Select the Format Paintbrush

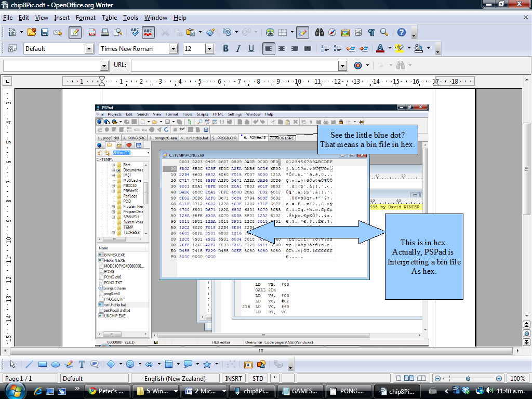pos(210,32)
